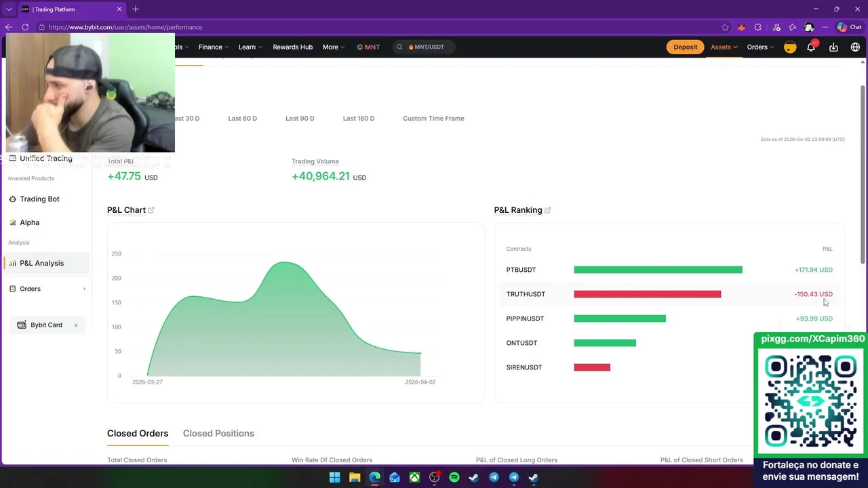This screenshot has width=868, height=488.
Task: Open Outlook from the taskbar
Action: click(x=394, y=477)
